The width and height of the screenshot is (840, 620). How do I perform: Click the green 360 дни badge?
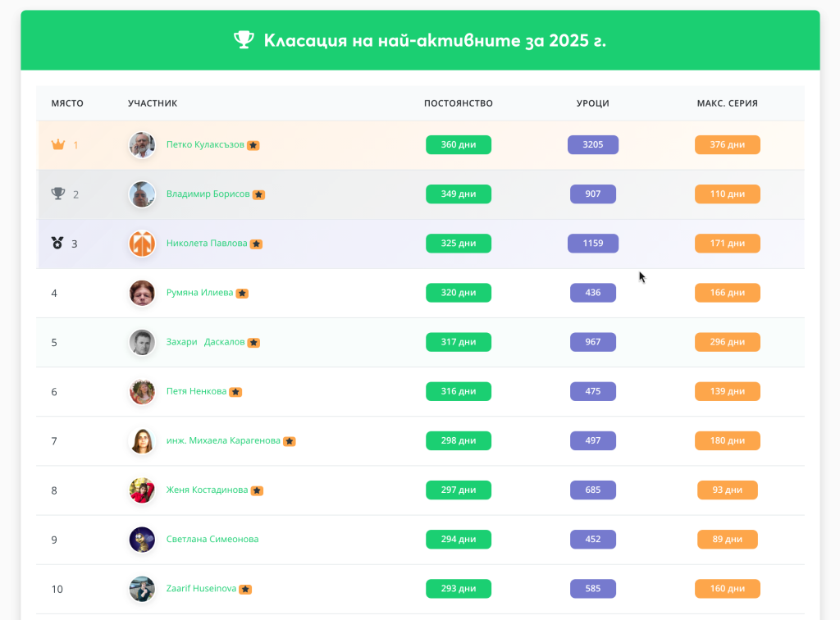point(458,145)
